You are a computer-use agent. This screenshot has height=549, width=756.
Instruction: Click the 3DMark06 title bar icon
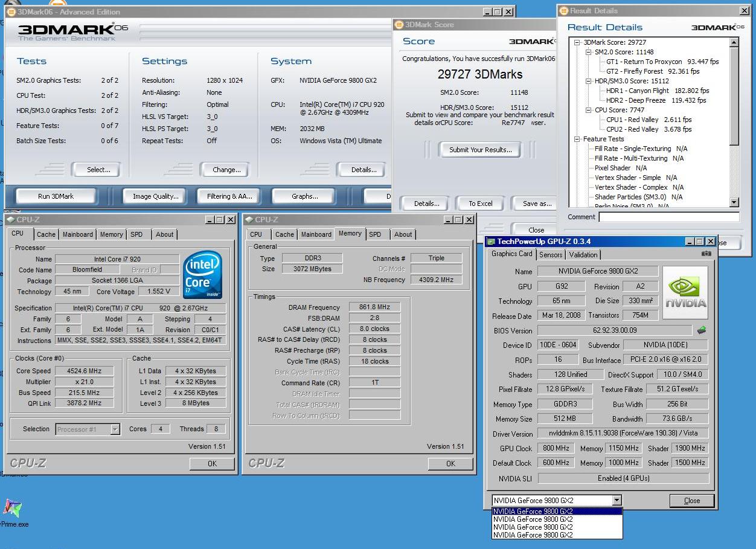[10, 11]
